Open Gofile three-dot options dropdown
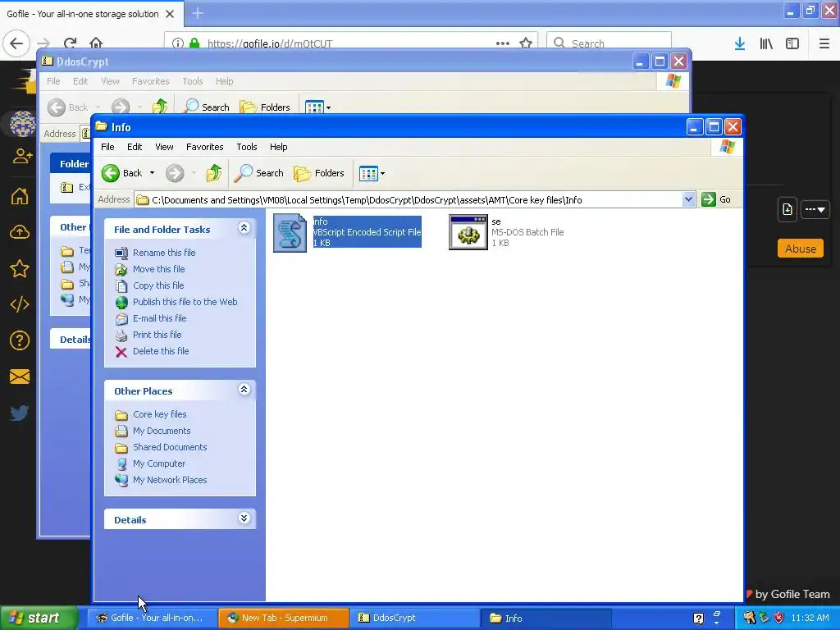 [815, 209]
